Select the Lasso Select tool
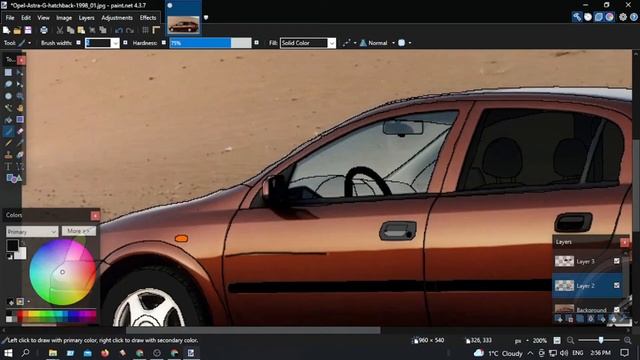This screenshot has width=640, height=360. (x=8, y=84)
